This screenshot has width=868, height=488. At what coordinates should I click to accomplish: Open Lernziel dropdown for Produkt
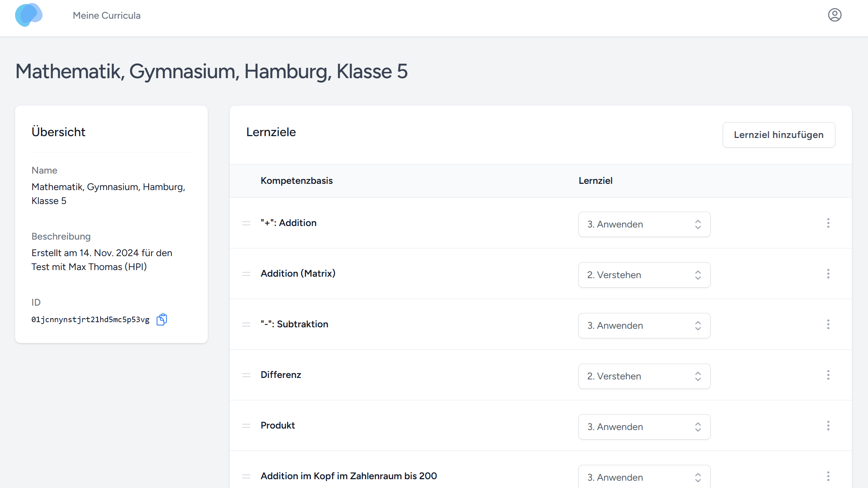pos(644,427)
